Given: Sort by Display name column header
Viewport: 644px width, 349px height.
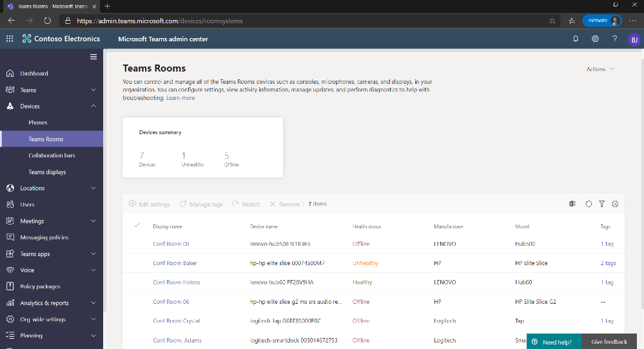Looking at the screenshot, I should click(168, 226).
